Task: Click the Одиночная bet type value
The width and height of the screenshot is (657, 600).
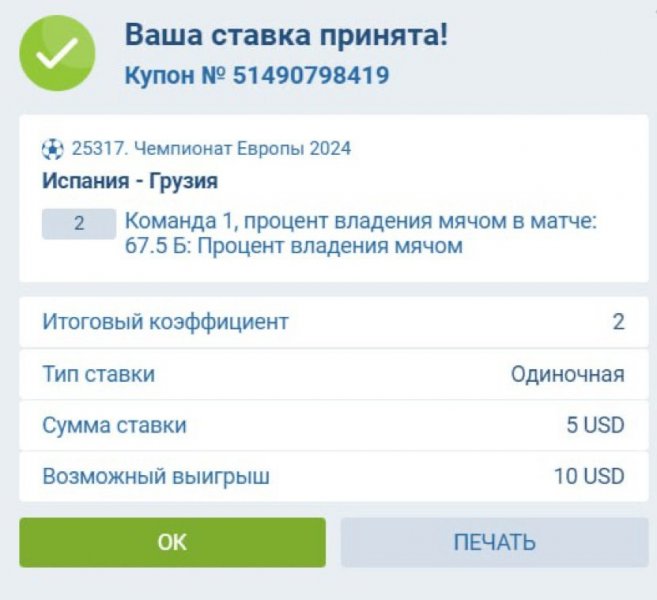Action: (567, 374)
